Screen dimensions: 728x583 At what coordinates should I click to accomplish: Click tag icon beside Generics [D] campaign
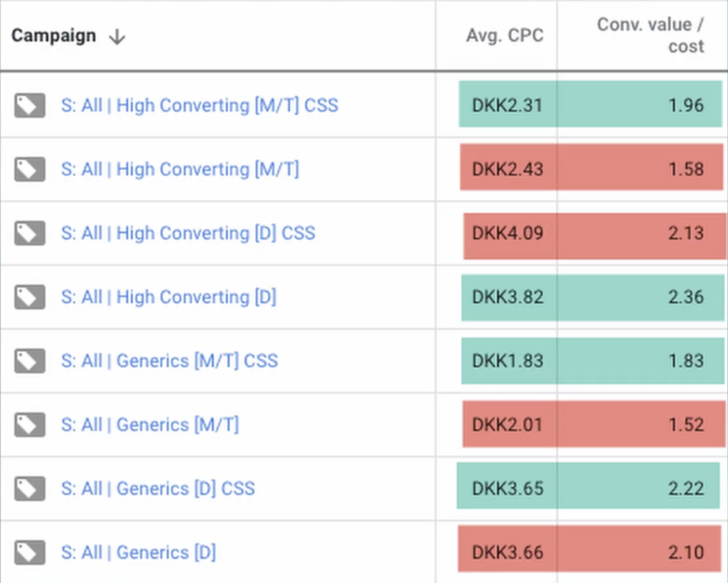coord(29,552)
